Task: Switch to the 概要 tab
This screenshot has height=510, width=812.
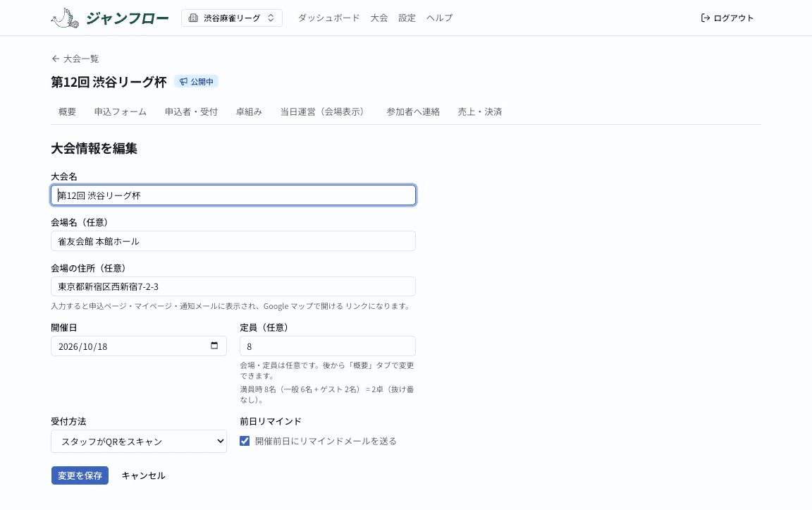Action: (x=68, y=111)
